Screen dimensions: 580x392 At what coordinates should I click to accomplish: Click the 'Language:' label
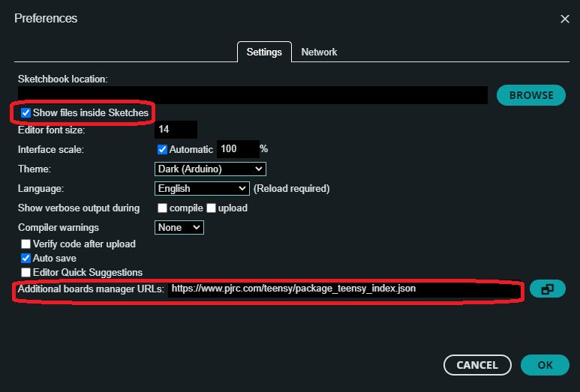(41, 188)
